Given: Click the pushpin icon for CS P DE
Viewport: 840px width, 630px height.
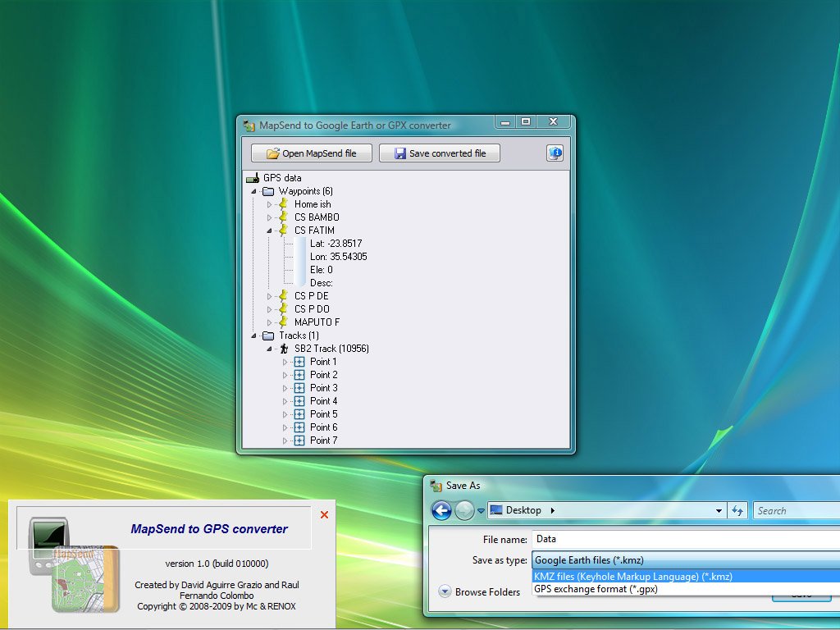Looking at the screenshot, I should (283, 295).
